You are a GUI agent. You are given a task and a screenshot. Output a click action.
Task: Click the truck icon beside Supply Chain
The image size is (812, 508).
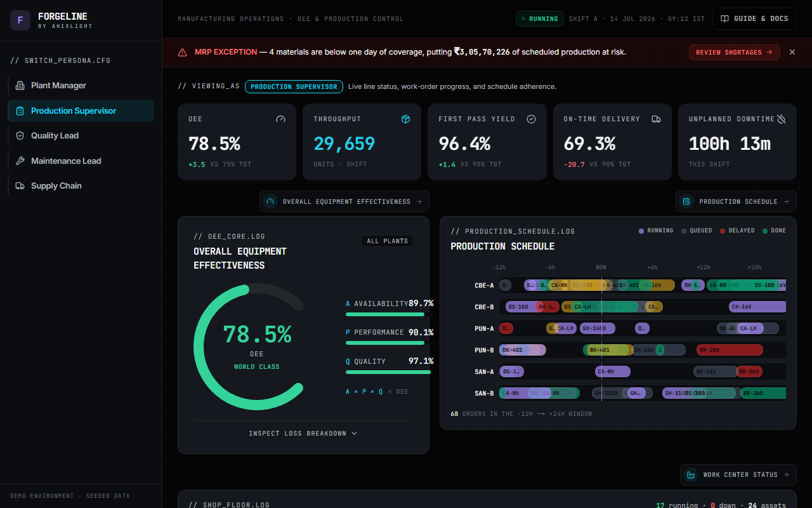click(x=20, y=186)
